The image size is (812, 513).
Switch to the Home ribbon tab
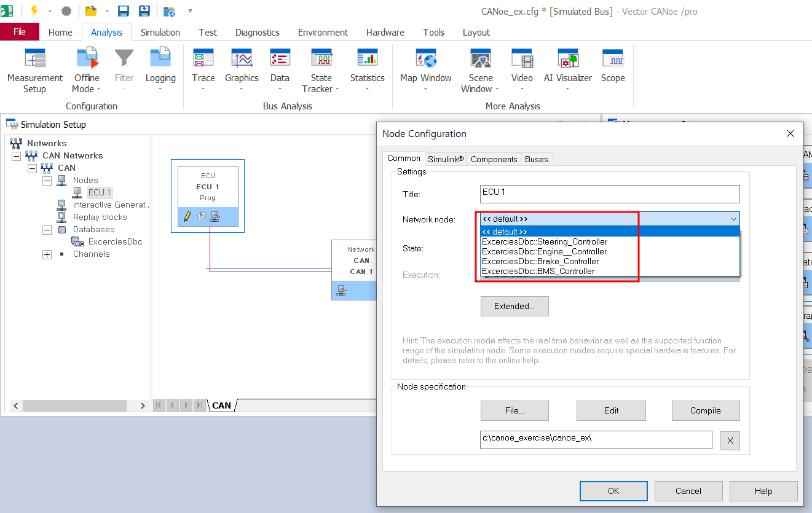point(60,33)
